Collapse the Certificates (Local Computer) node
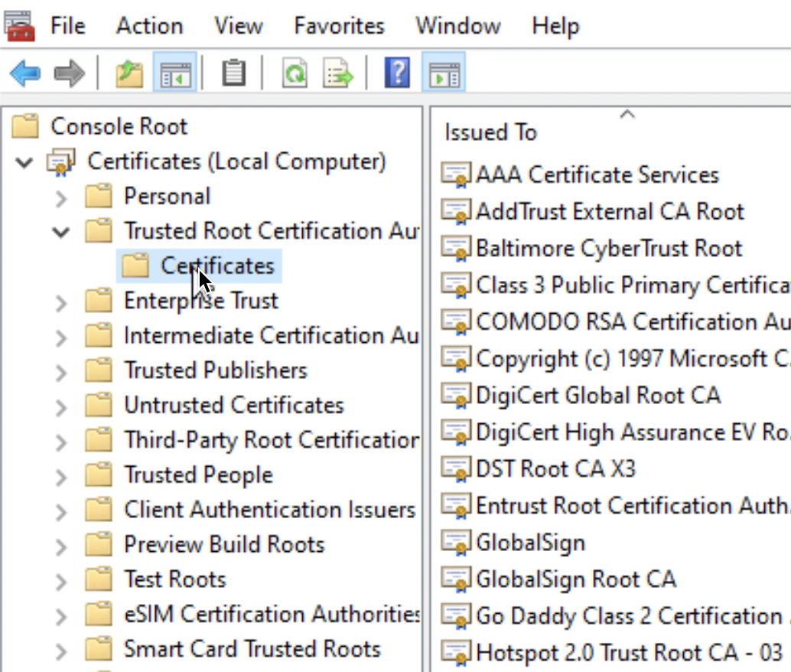The height and width of the screenshot is (672, 791). 25,162
